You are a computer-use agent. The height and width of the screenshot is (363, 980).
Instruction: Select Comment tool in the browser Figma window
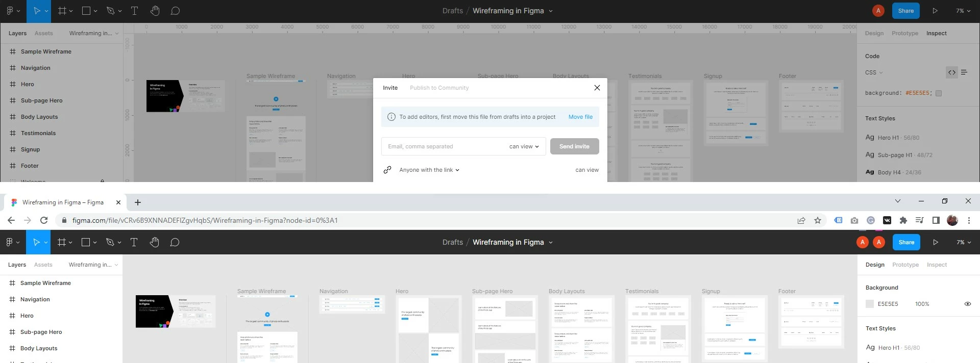click(x=175, y=242)
